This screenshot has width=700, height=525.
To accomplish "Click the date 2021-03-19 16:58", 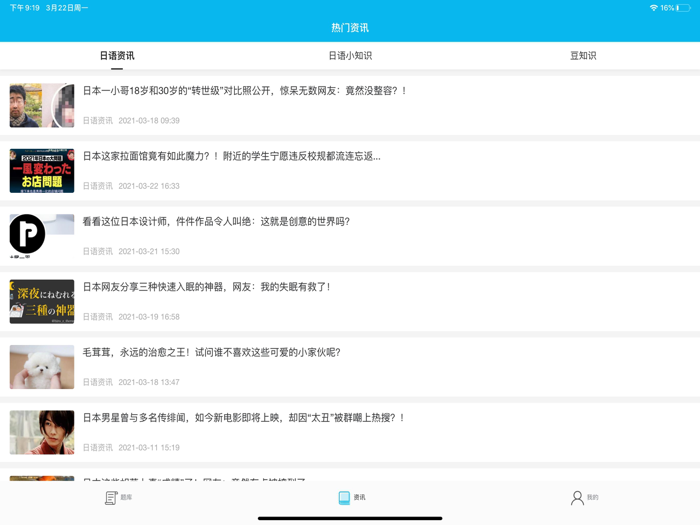I will pos(149,317).
